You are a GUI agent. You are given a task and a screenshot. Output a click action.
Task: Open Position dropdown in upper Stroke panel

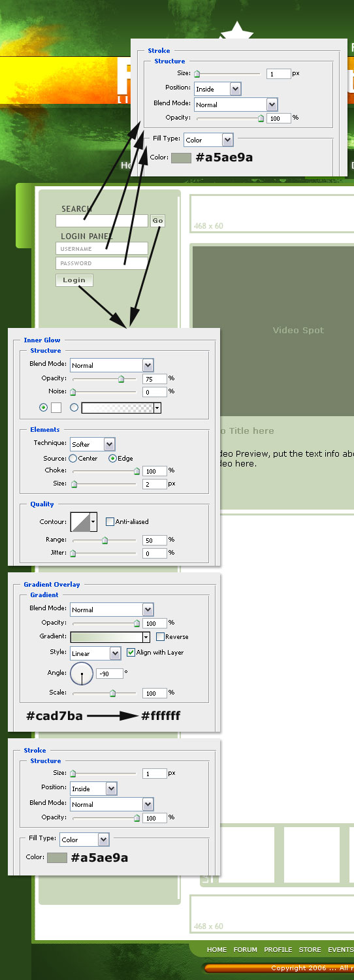point(217,89)
